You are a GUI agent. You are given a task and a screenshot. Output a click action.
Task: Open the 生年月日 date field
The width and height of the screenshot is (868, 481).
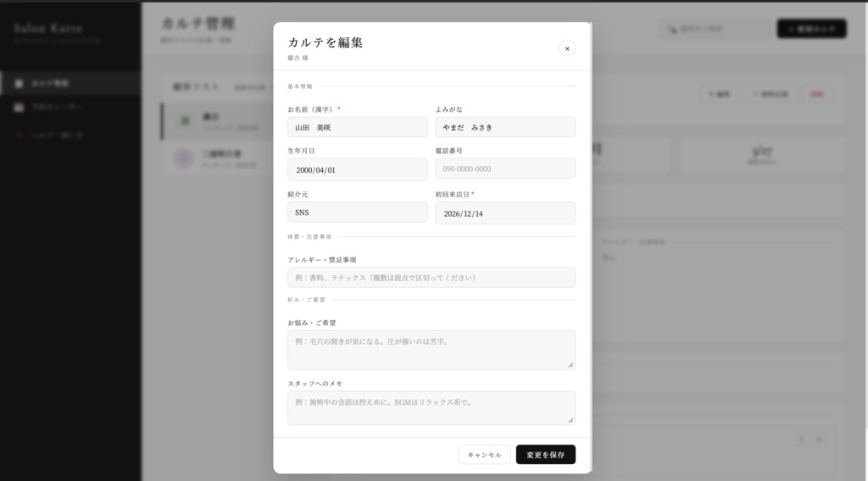coord(358,169)
